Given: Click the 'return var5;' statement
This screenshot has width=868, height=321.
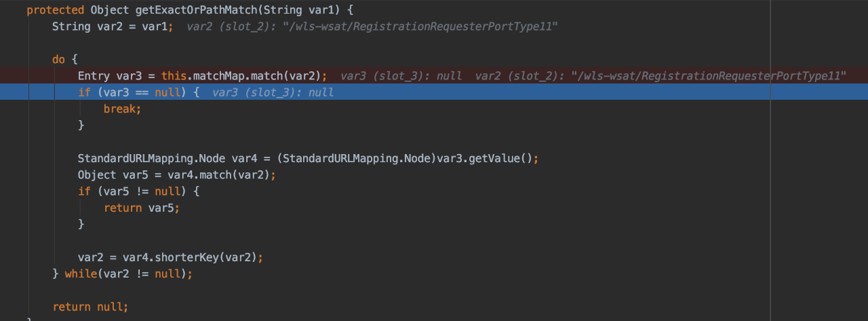Looking at the screenshot, I should click(142, 208).
